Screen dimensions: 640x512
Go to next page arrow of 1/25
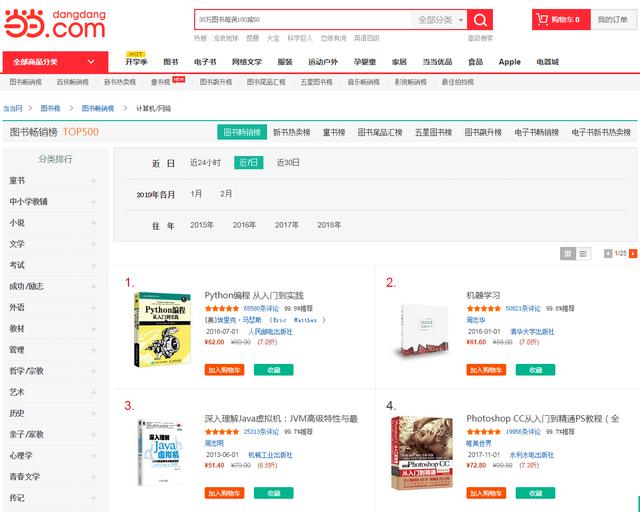pyautogui.click(x=633, y=254)
